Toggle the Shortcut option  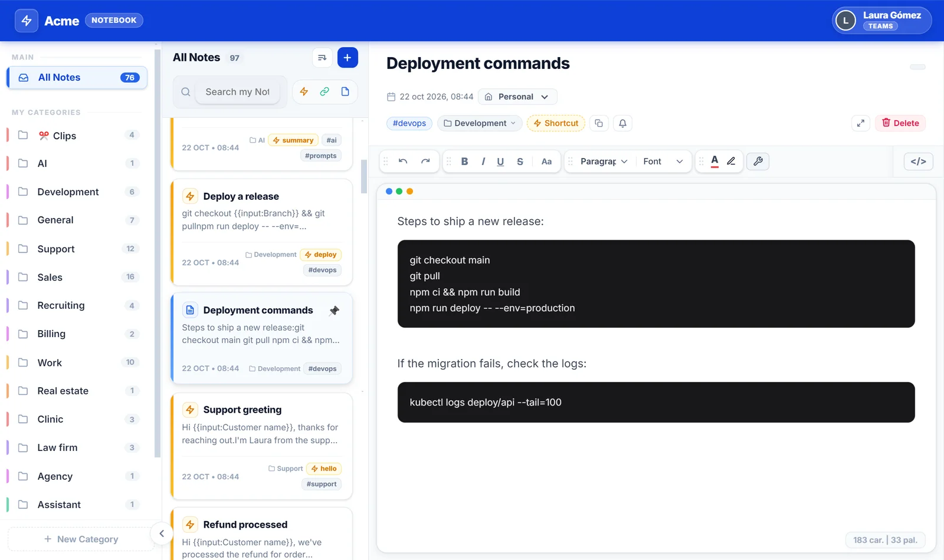[x=556, y=123]
